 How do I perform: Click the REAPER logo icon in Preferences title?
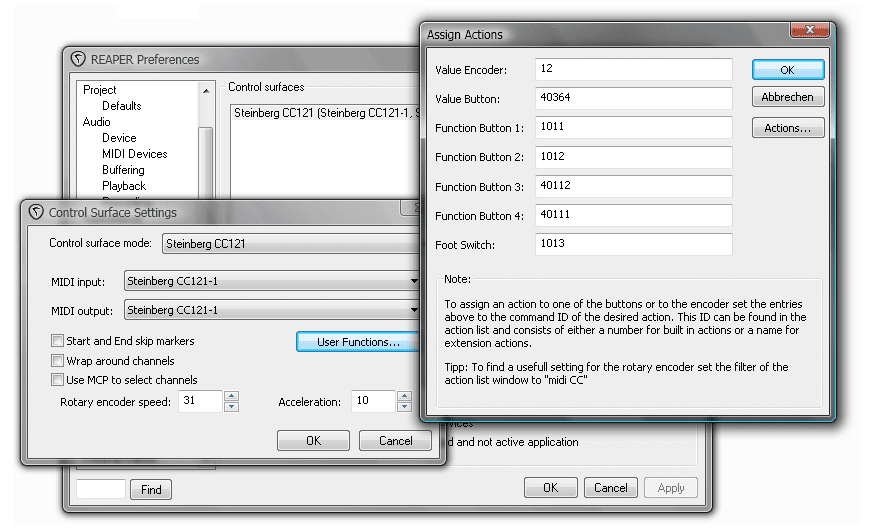click(x=78, y=59)
